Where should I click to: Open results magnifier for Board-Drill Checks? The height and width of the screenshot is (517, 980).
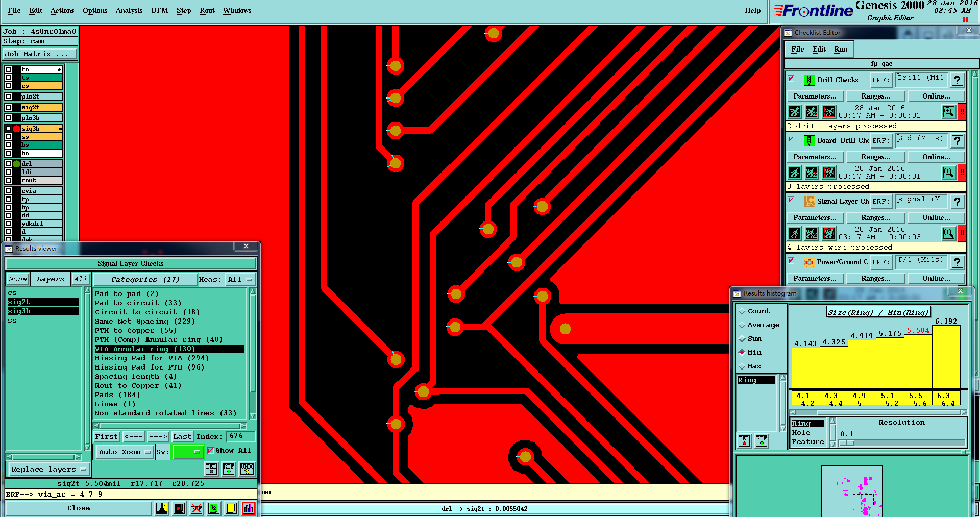click(x=948, y=173)
